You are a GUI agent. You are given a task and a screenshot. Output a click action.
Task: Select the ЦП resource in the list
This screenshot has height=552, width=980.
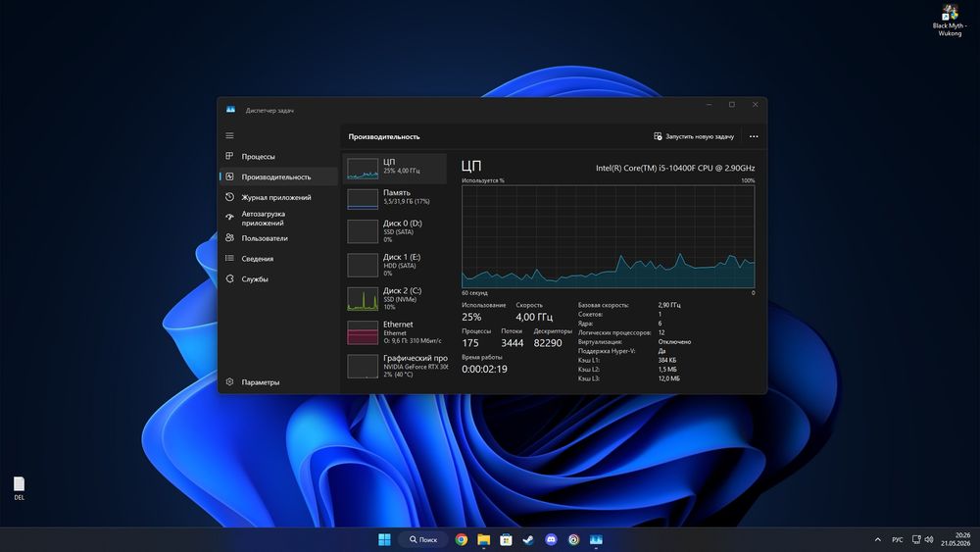point(394,169)
